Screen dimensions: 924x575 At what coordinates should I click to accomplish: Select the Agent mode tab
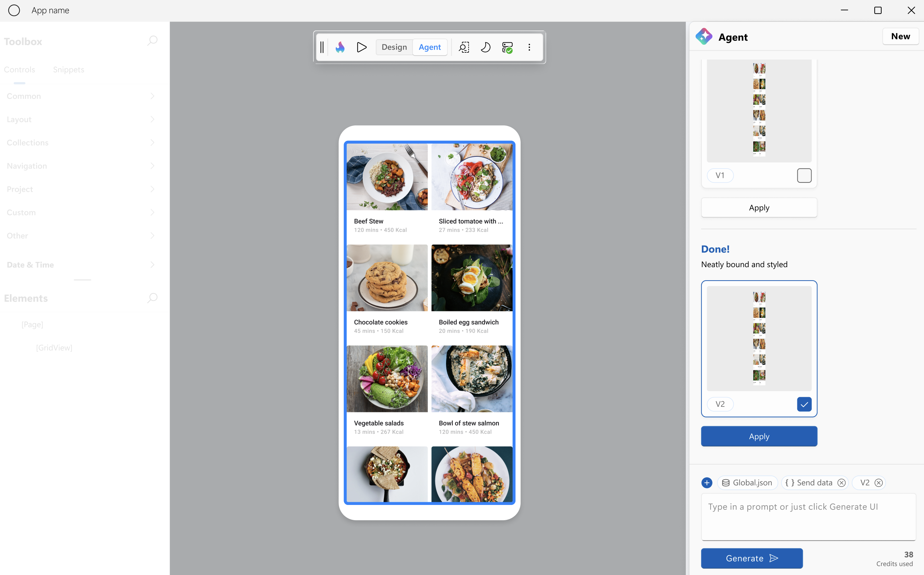(430, 47)
